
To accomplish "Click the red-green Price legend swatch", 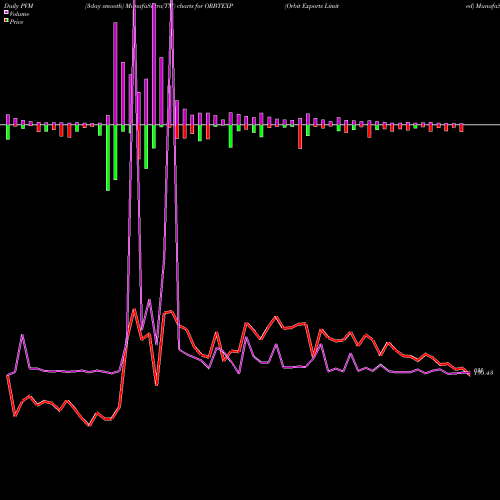I will (x=6, y=21).
